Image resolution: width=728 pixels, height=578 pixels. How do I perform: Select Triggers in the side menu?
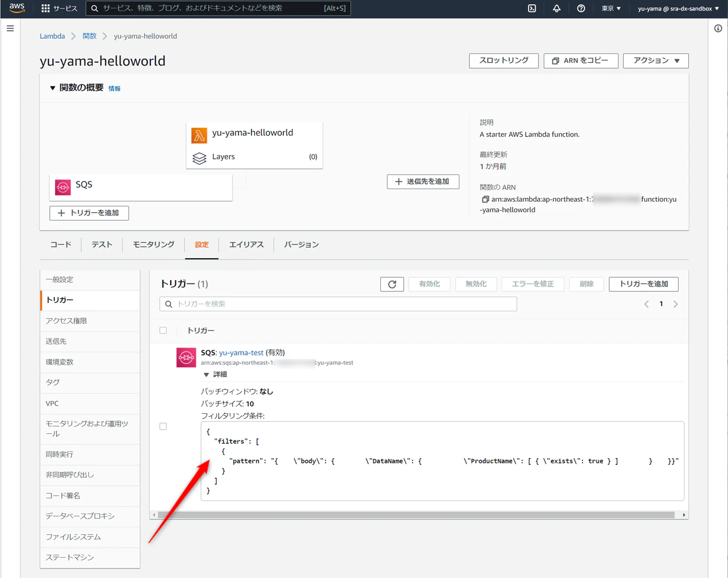pyautogui.click(x=90, y=300)
